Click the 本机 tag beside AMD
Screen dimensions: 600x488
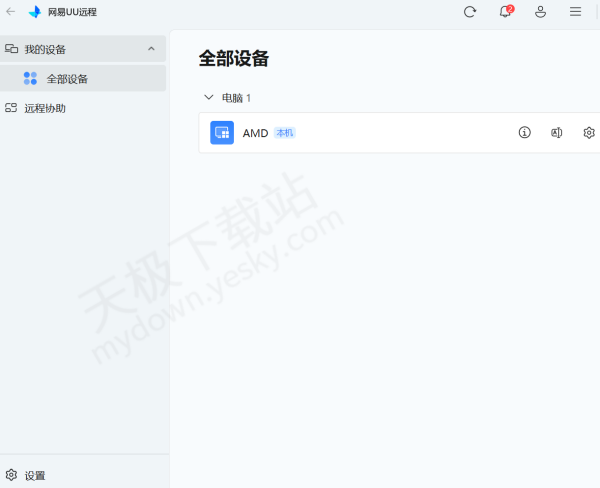coord(285,133)
